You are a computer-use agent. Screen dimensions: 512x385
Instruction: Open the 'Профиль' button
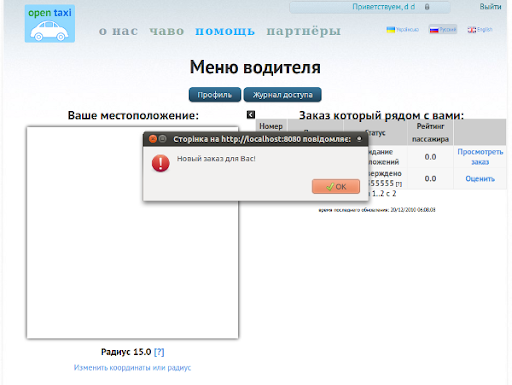(x=215, y=95)
